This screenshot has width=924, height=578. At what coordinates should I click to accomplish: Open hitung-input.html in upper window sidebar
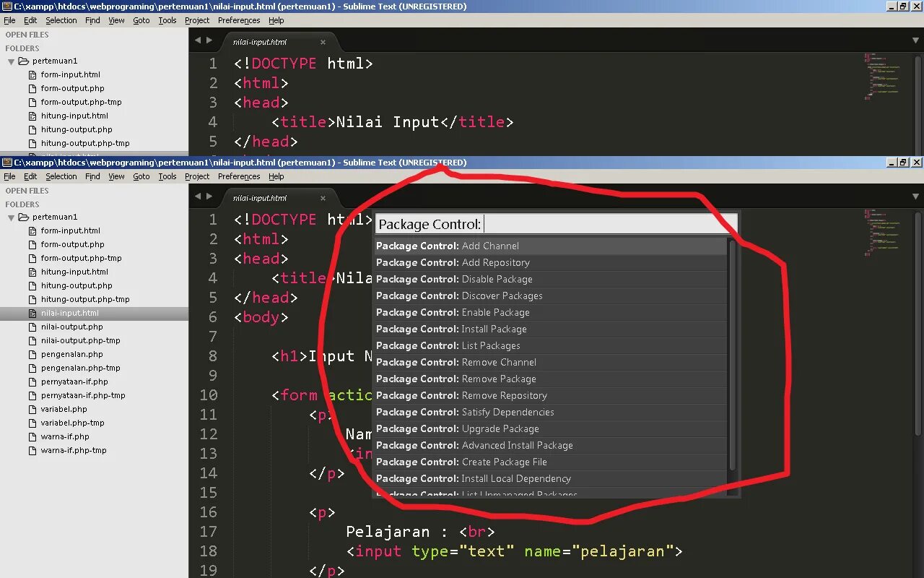[74, 116]
